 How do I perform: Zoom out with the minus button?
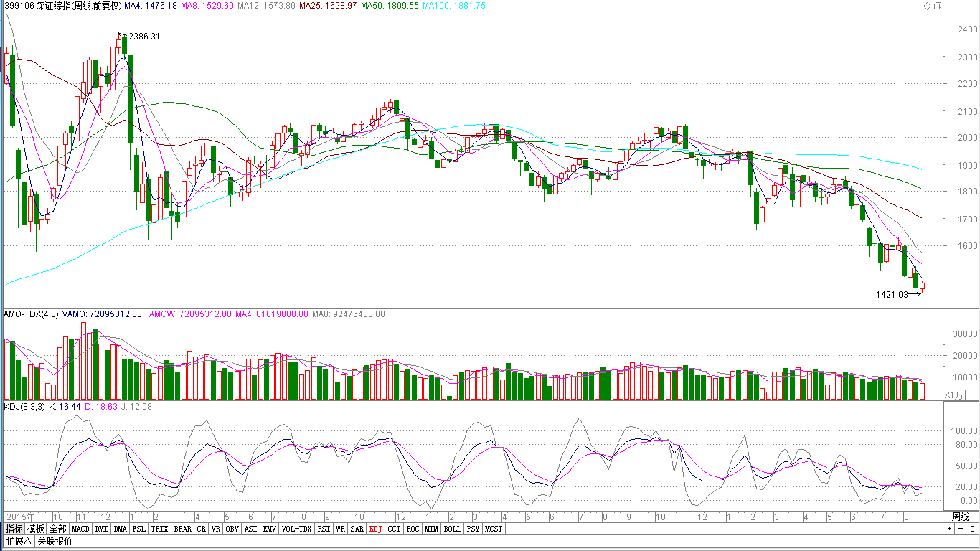960,529
